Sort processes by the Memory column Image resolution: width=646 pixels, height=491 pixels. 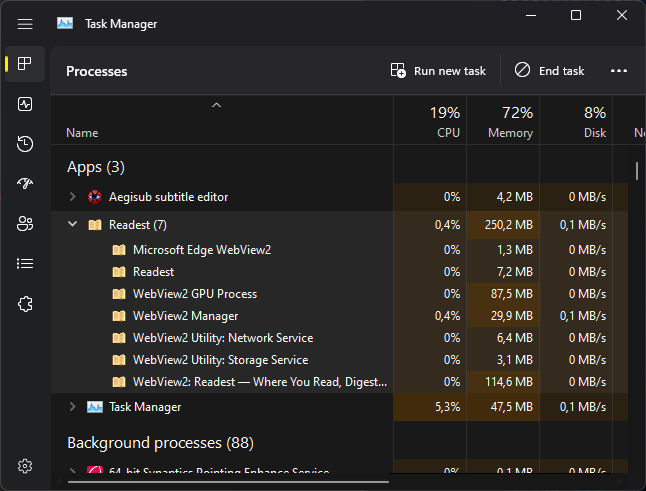502,122
